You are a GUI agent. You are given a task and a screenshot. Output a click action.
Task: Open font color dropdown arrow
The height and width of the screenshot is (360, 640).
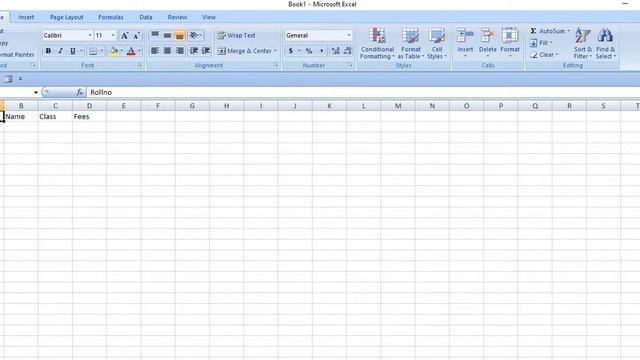click(x=140, y=51)
